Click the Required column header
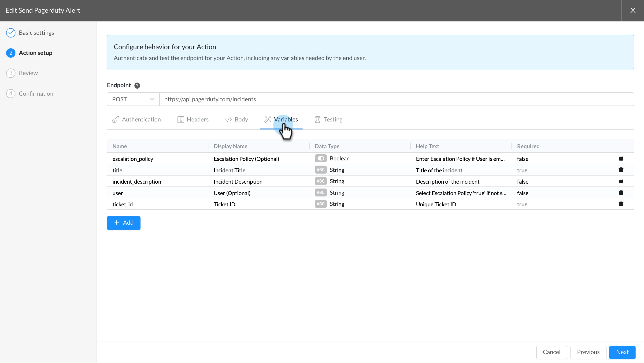Image resolution: width=644 pixels, height=363 pixels. coord(563,146)
